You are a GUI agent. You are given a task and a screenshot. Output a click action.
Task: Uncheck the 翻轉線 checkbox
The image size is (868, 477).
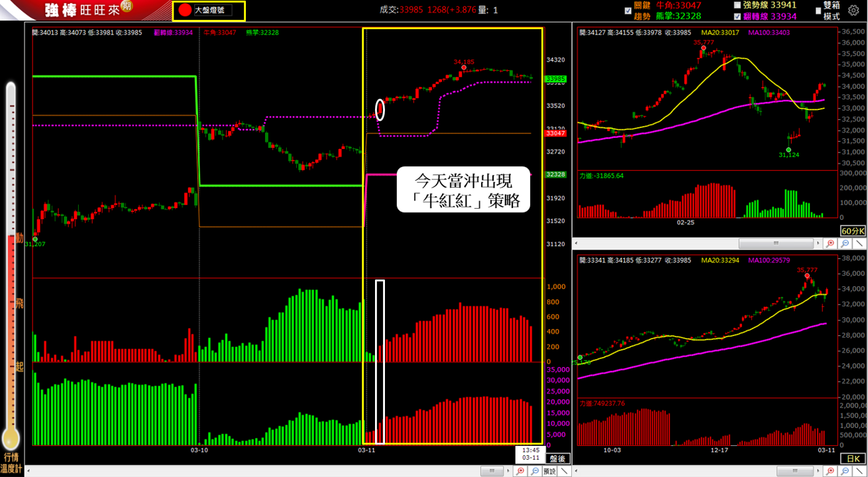pyautogui.click(x=737, y=16)
